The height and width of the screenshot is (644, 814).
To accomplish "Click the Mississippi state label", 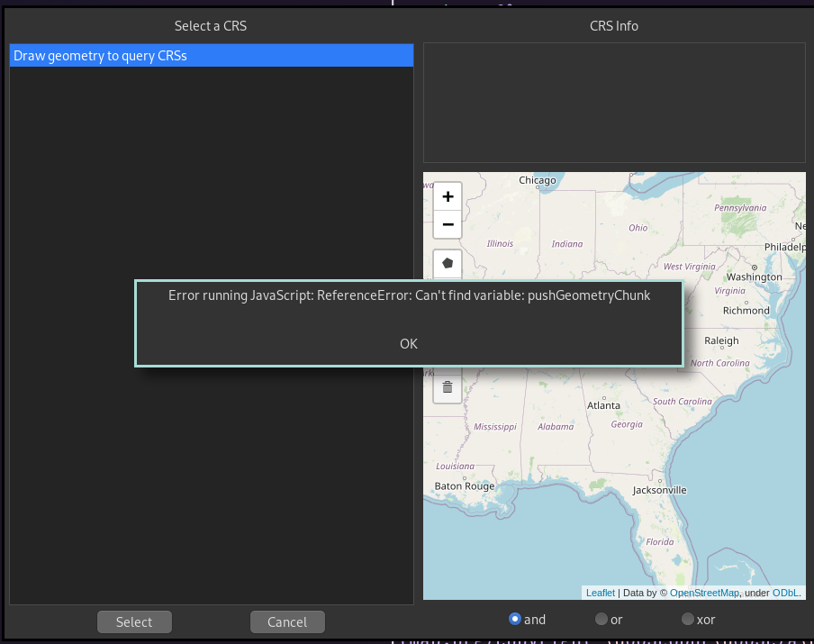I will tap(494, 426).
